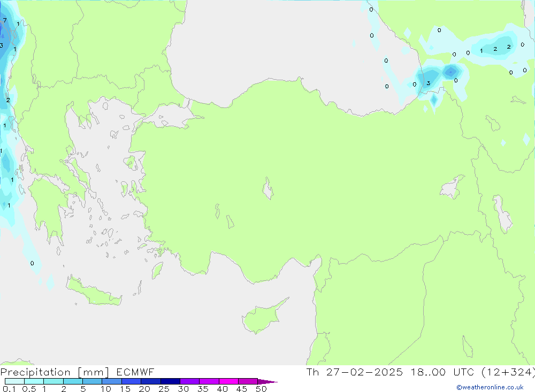535x392 pixels.
Task: Pick the legend swatch between 2 and 5
Action: 73,381
